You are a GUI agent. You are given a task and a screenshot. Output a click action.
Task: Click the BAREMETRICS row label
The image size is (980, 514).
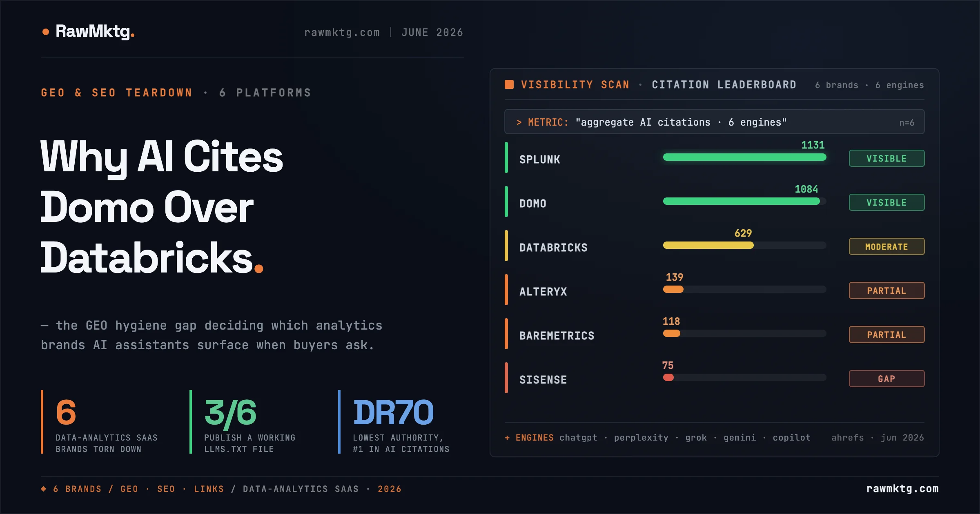pos(557,336)
